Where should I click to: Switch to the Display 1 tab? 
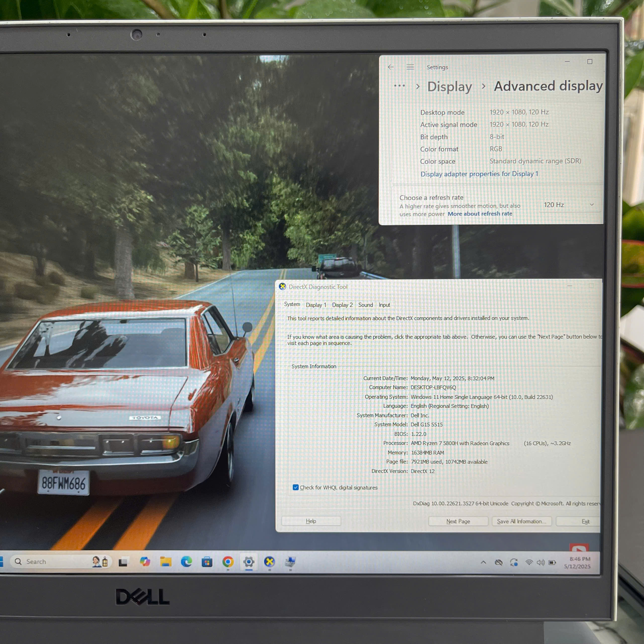(316, 305)
